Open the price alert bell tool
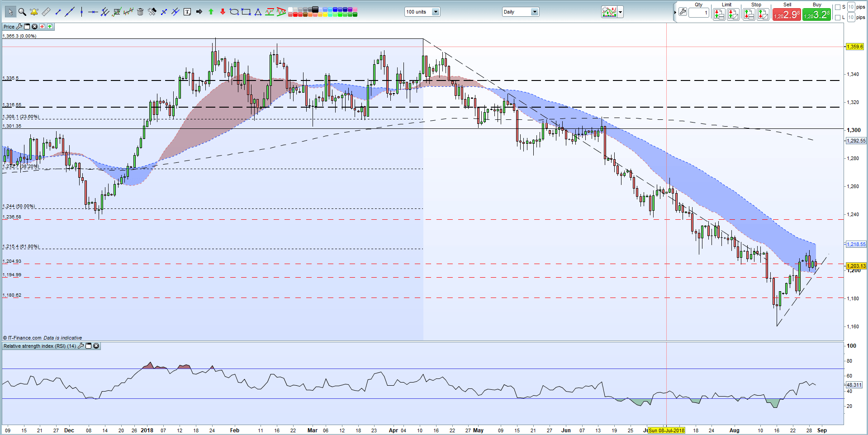 [x=34, y=12]
